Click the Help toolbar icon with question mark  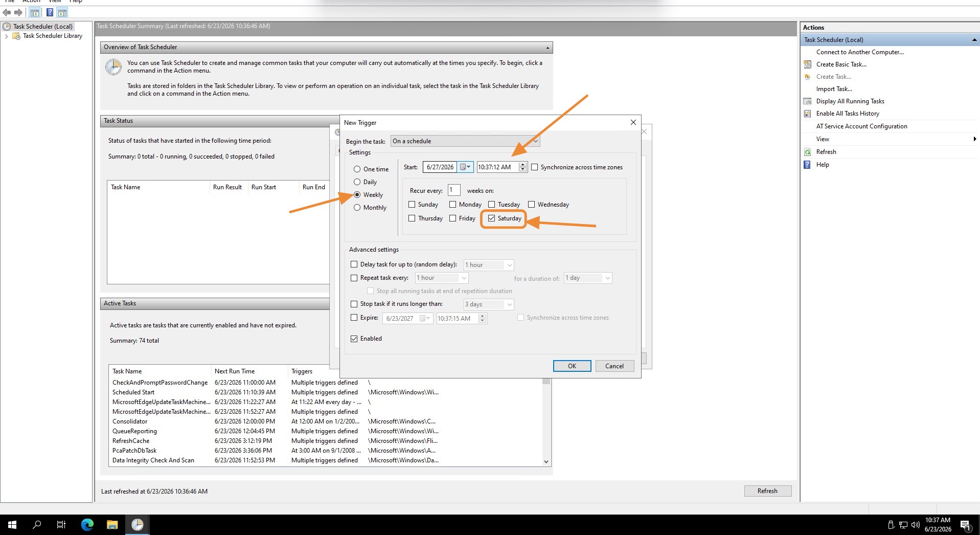[x=50, y=12]
